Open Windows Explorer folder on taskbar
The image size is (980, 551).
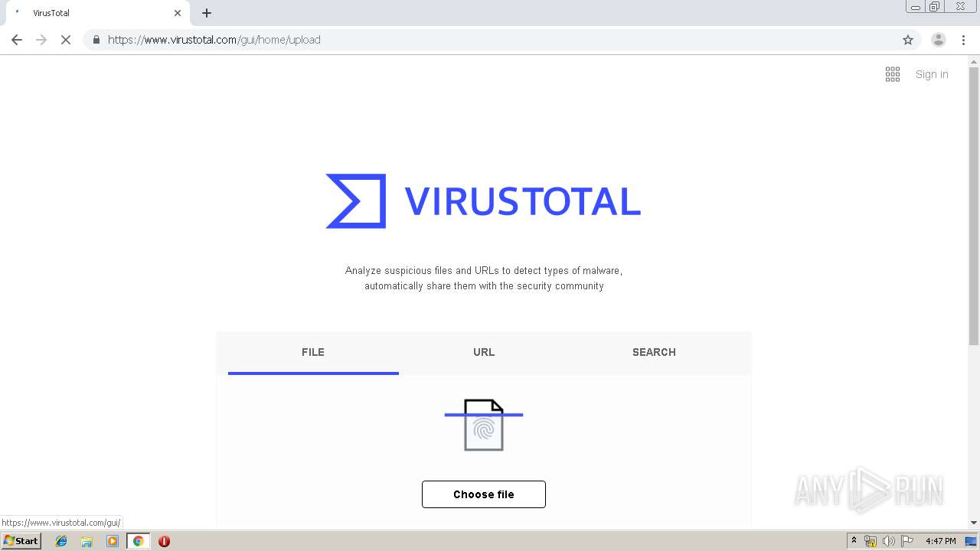click(87, 541)
